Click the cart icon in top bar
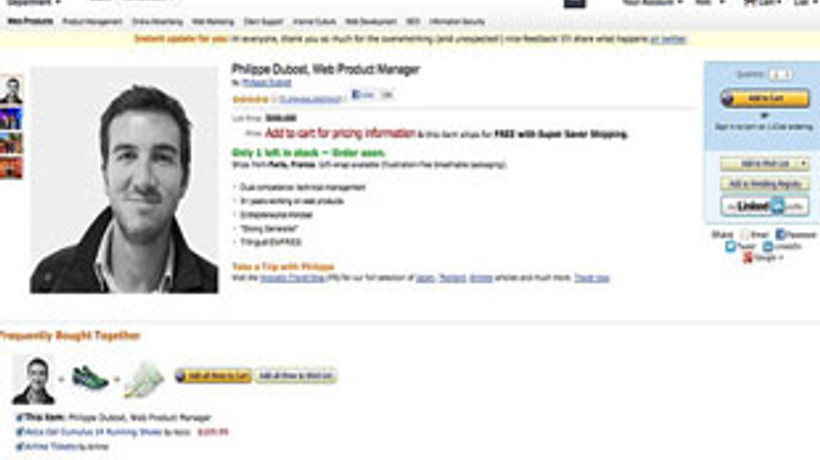 750,3
